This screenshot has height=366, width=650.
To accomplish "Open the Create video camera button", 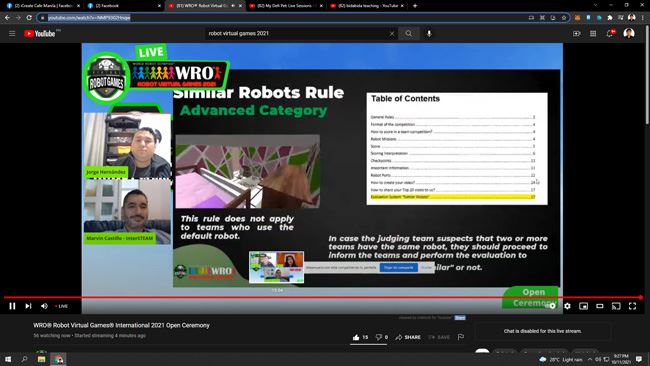I will 577,34.
